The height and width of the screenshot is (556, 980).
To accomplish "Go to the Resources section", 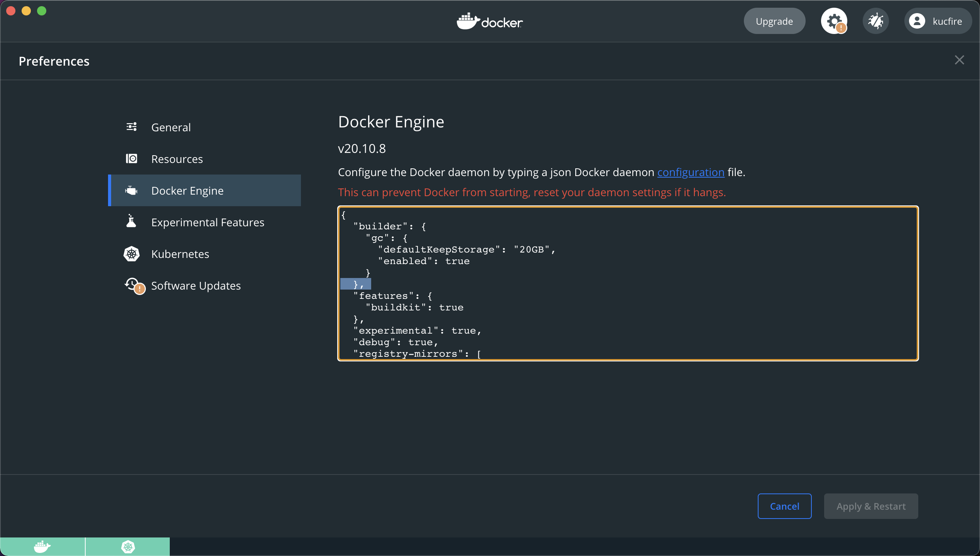I will tap(177, 159).
